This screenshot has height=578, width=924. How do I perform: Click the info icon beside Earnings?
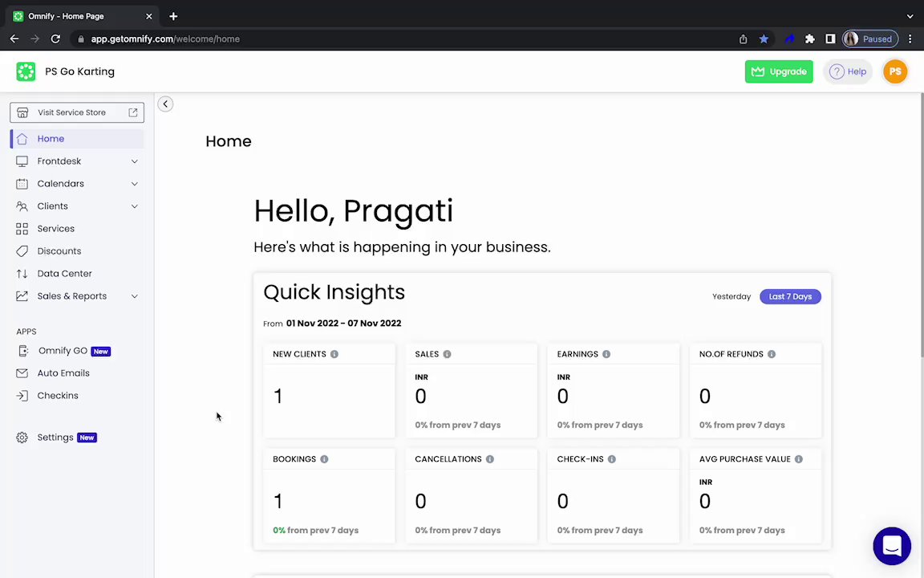click(606, 354)
